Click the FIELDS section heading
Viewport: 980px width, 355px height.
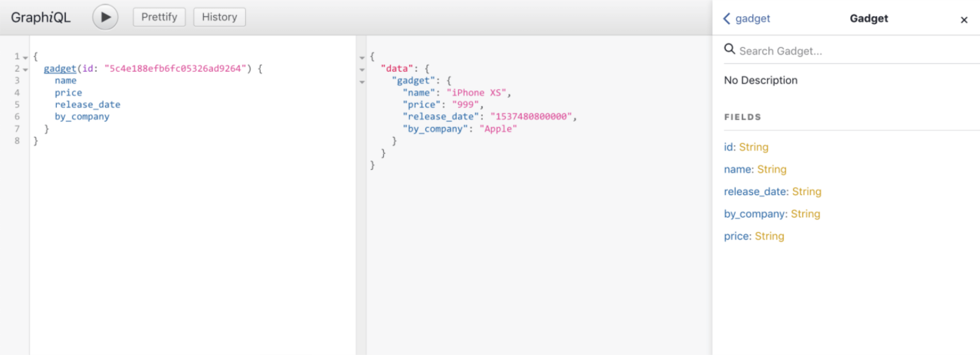pos(742,117)
